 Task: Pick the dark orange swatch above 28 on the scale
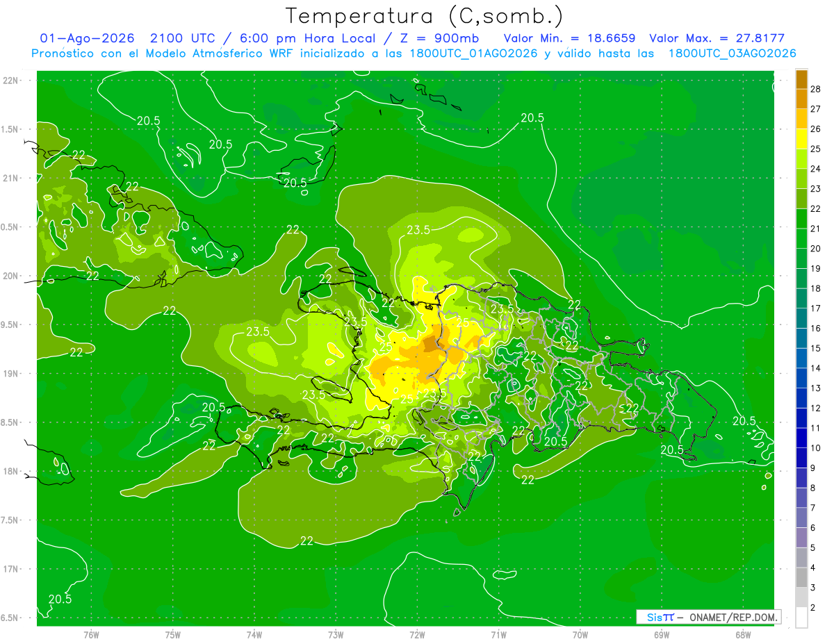click(801, 79)
